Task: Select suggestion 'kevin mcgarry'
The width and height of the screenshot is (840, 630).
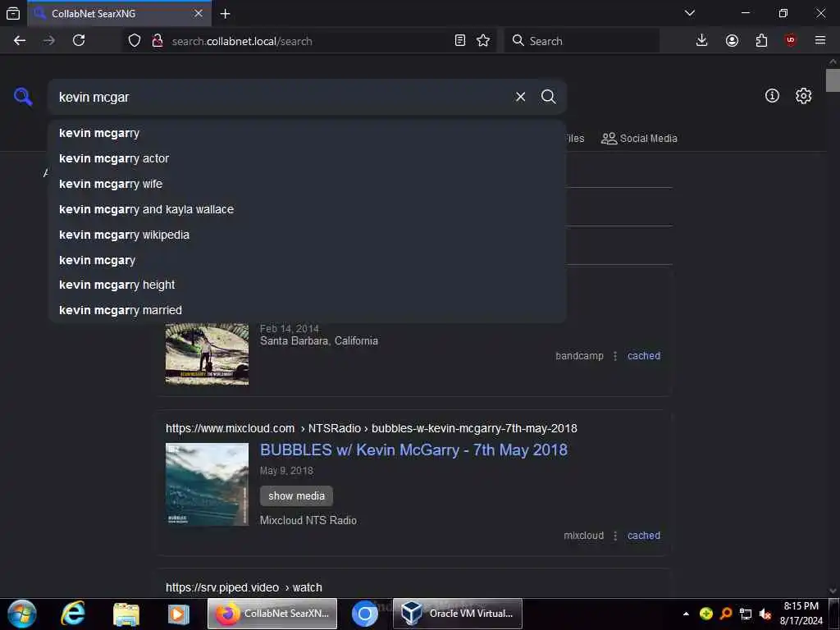Action: tap(307, 134)
